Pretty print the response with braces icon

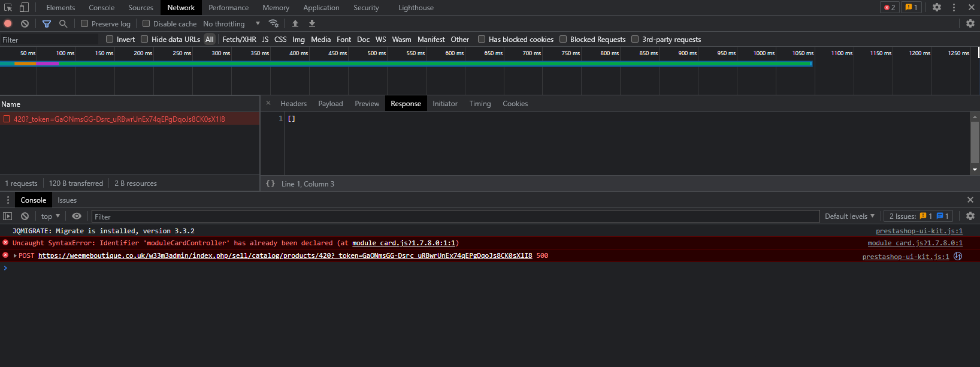point(270,183)
